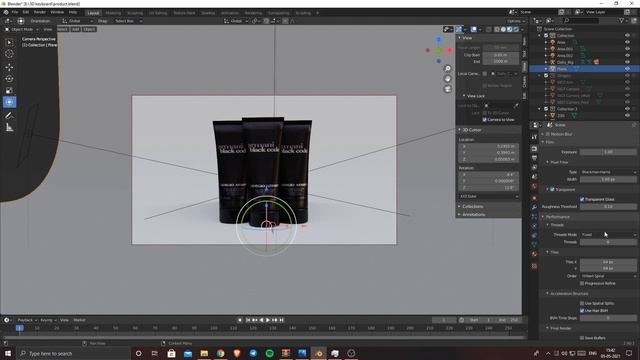Open the tile Order dropdown
The width and height of the screenshot is (640, 360).
point(608,276)
